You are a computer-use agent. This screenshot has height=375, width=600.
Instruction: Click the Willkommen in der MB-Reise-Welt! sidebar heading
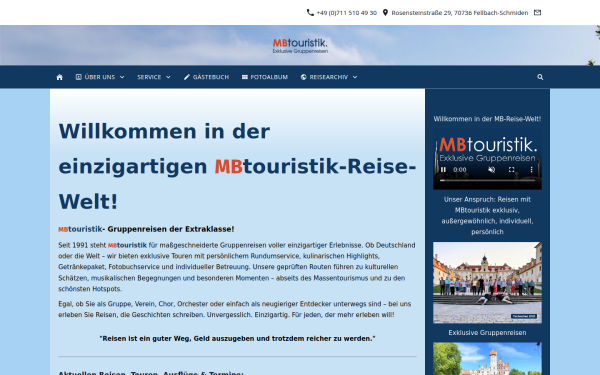tap(487, 119)
